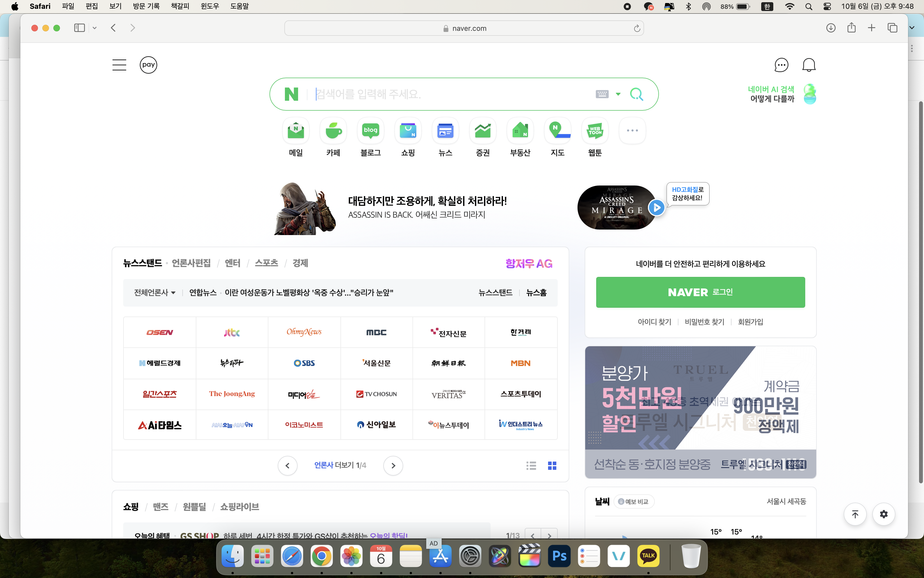
Task: Switch newsstand to grid view
Action: coord(552,465)
